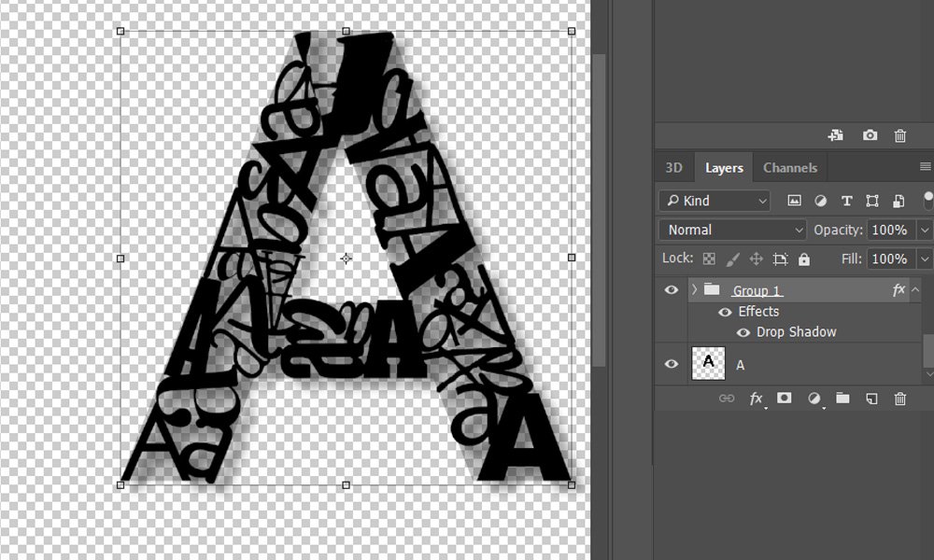Screen dimensions: 934x560
Task: Click the link layers icon
Action: (x=726, y=399)
